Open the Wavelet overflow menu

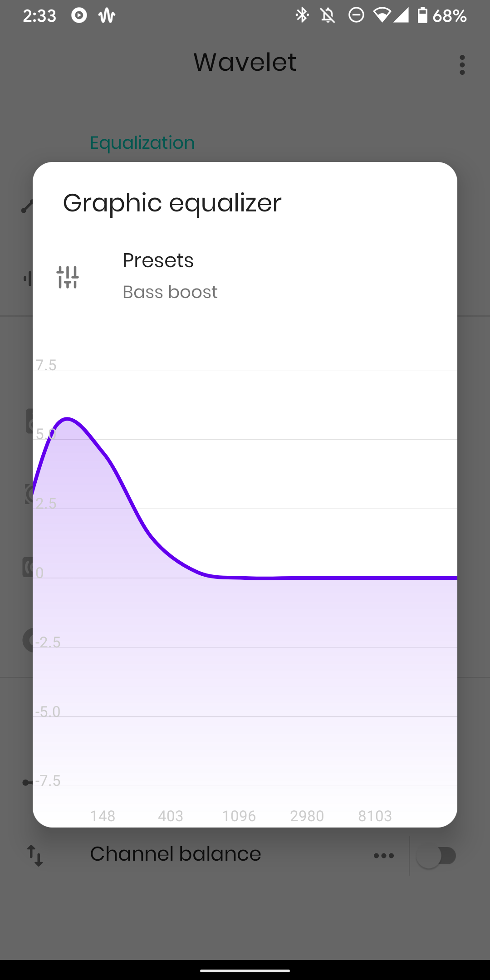[462, 65]
